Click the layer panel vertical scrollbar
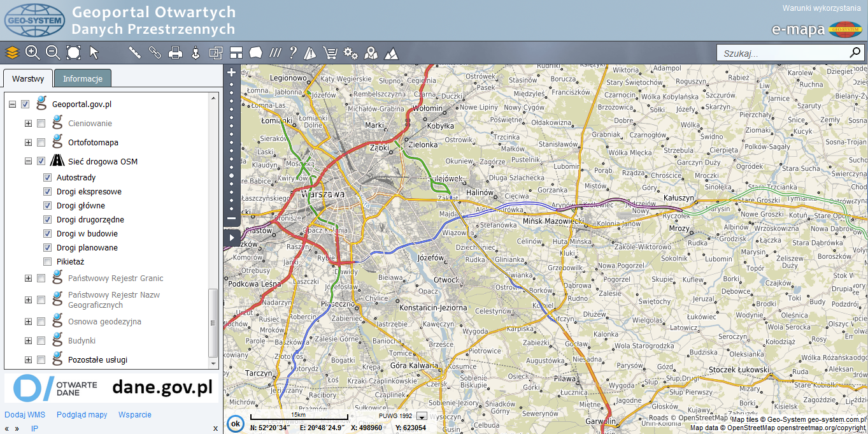 pyautogui.click(x=213, y=322)
